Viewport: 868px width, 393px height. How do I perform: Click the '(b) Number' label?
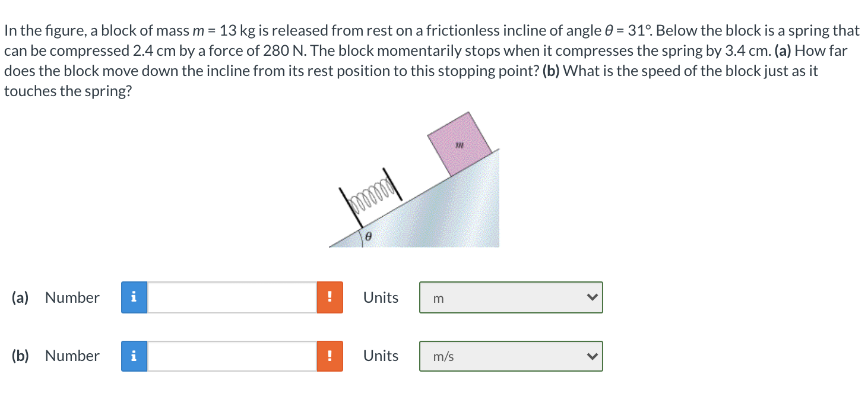point(55,356)
